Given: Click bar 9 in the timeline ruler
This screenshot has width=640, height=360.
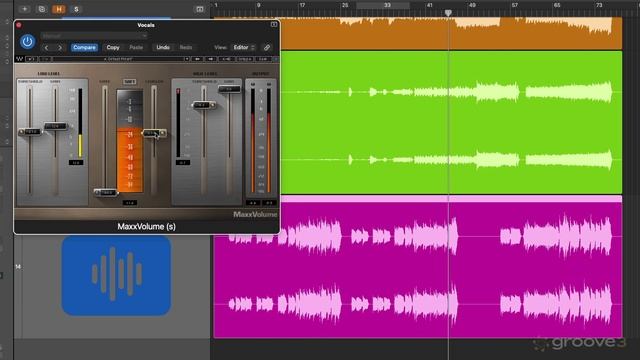Looking at the screenshot, I should click(x=258, y=5).
